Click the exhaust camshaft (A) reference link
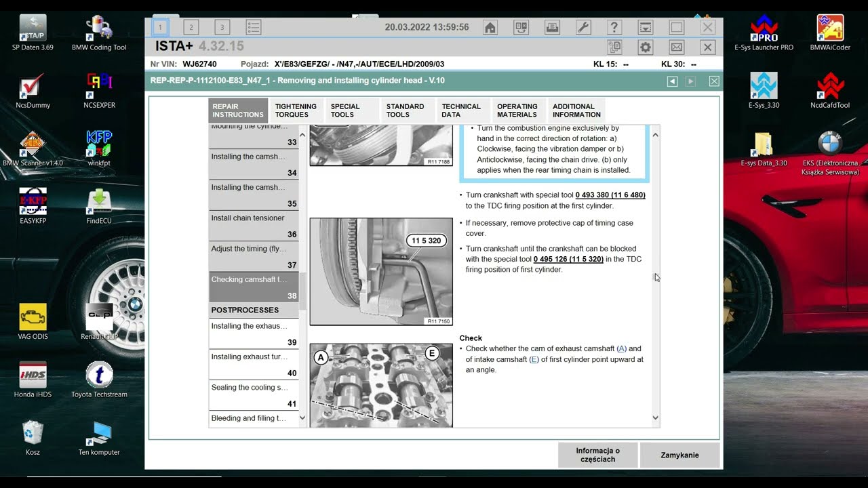Screen dimensions: 868x488 point(622,349)
